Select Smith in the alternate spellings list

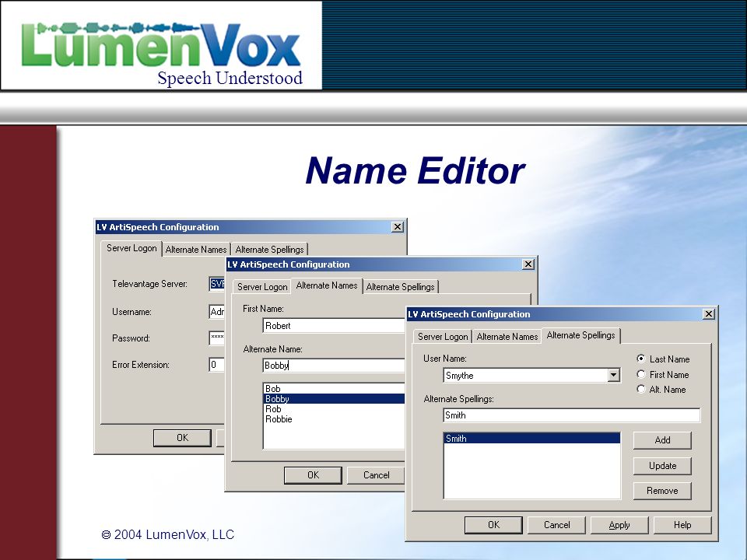[x=531, y=439]
